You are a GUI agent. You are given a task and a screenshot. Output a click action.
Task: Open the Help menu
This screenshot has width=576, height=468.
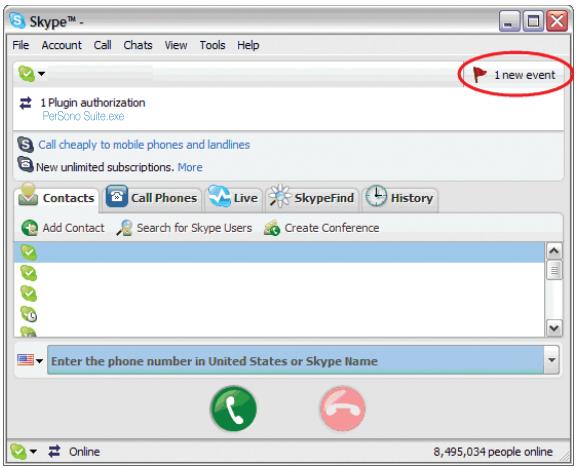pos(248,45)
